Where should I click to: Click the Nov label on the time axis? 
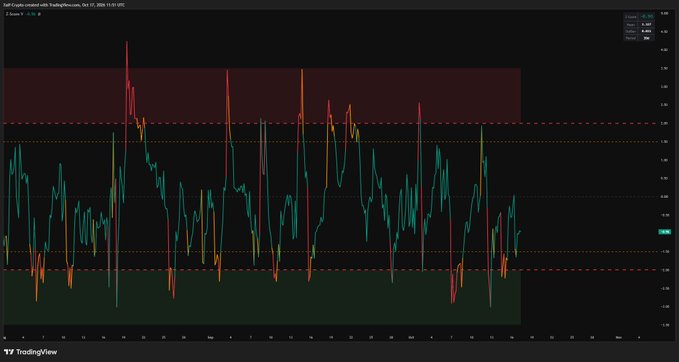click(619, 337)
